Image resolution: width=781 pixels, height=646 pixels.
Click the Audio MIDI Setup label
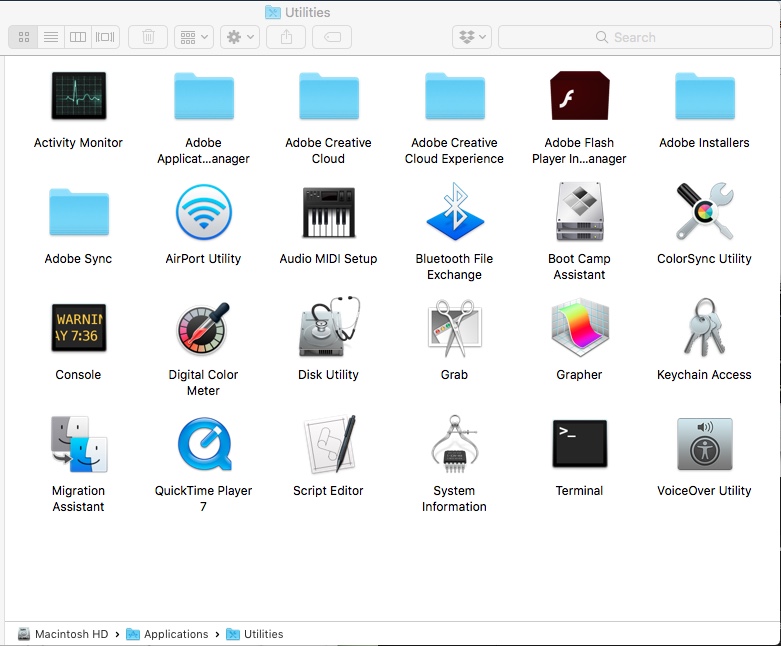tap(328, 258)
